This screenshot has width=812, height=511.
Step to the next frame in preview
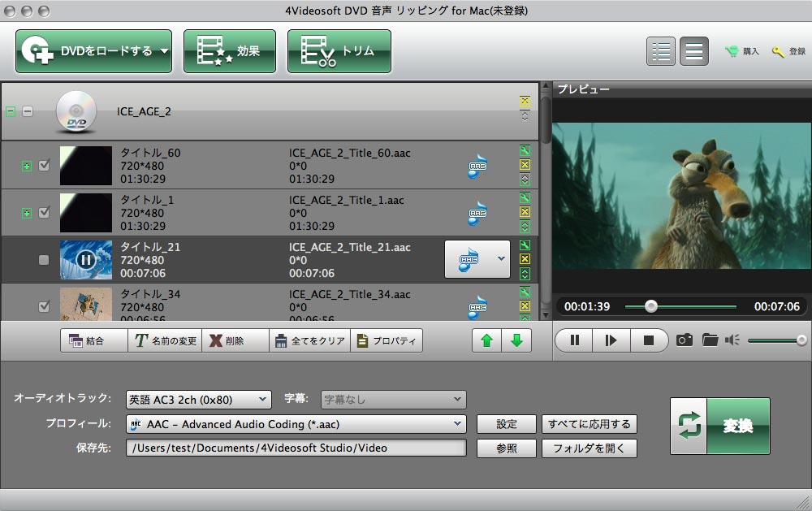(x=611, y=340)
